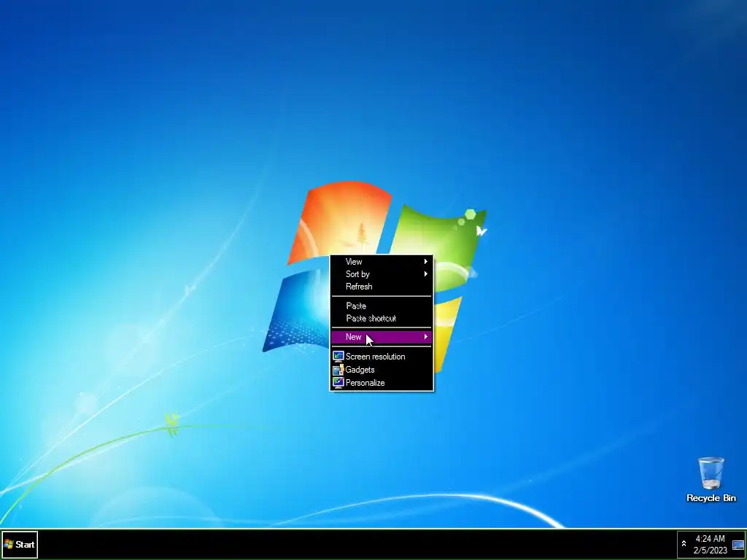
Task: Select the New menu entry
Action: pos(382,337)
